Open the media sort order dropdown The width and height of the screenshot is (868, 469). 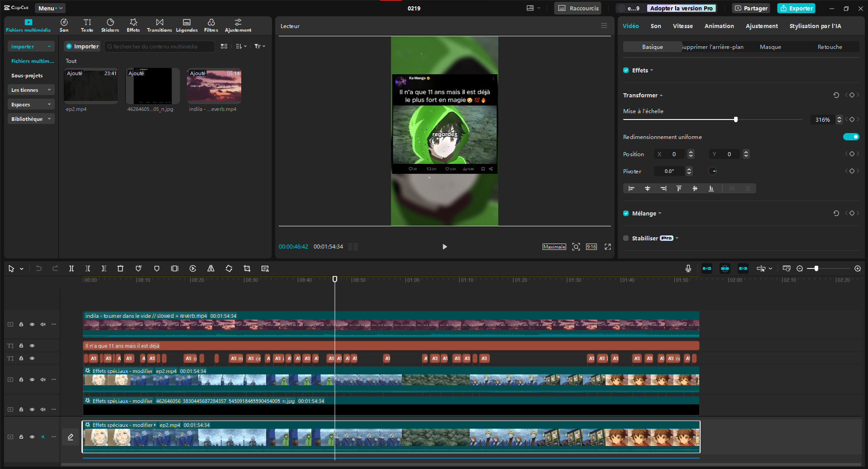pyautogui.click(x=241, y=46)
